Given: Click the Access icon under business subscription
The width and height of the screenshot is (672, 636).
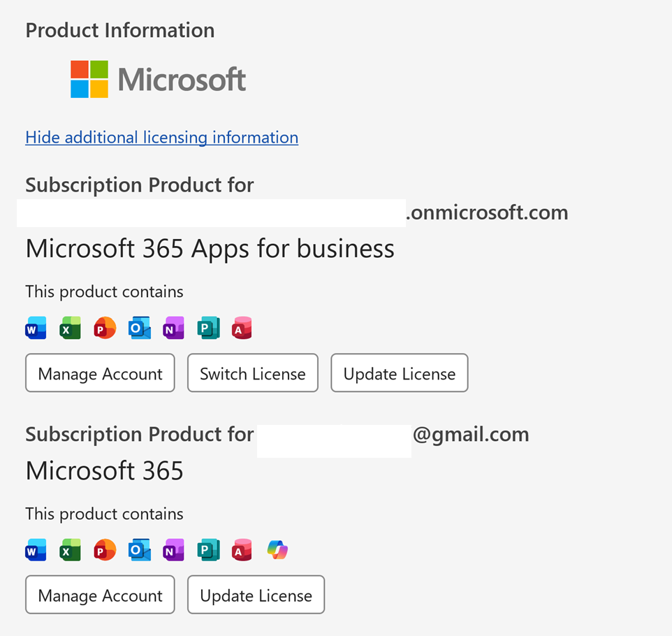Looking at the screenshot, I should click(242, 328).
